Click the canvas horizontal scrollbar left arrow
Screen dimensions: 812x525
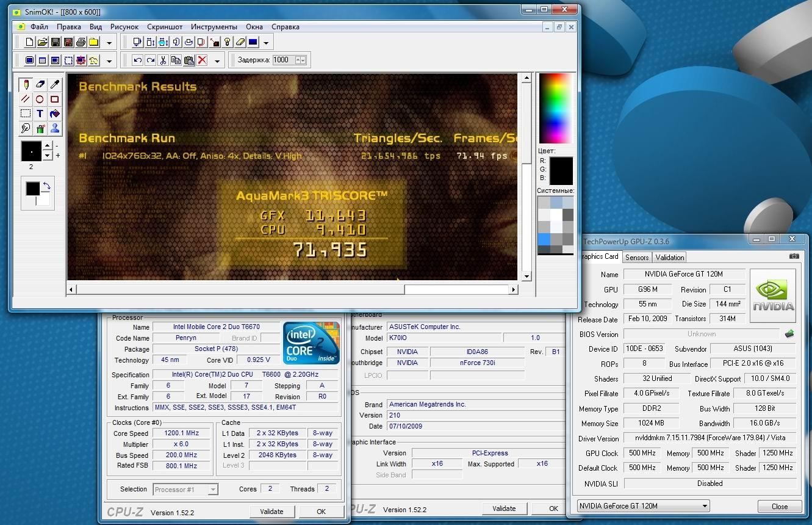(x=71, y=289)
